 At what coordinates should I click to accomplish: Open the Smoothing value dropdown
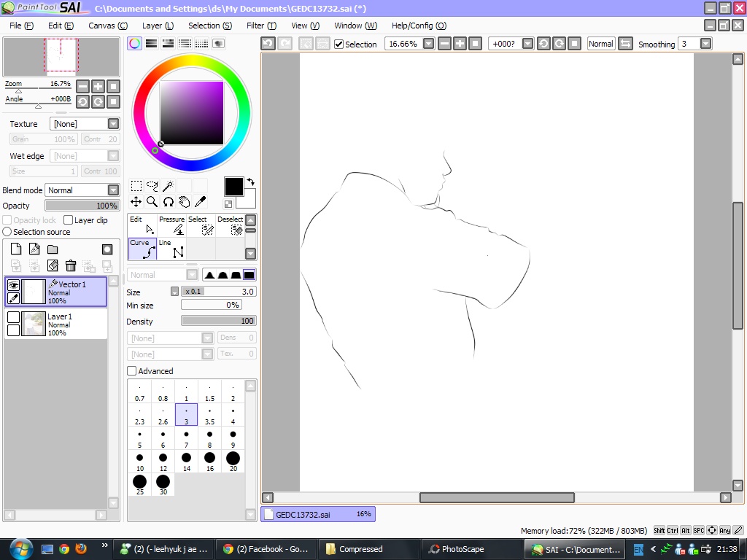click(705, 44)
